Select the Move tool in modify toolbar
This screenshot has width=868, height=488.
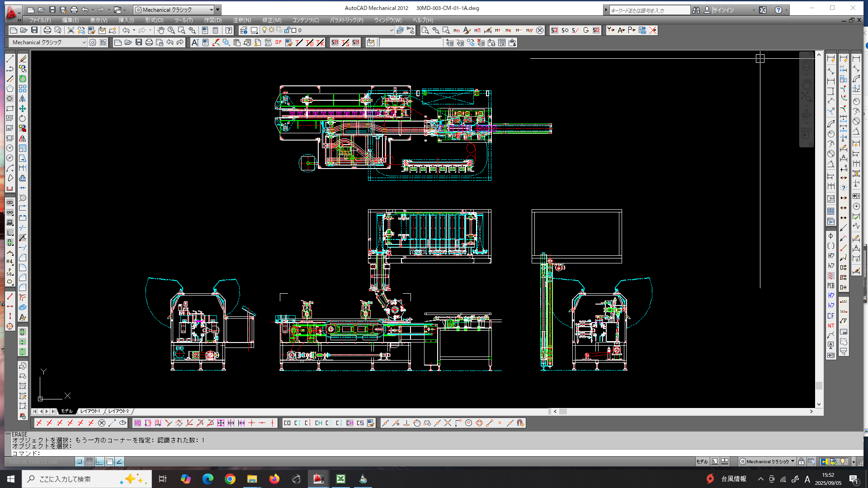(x=23, y=109)
